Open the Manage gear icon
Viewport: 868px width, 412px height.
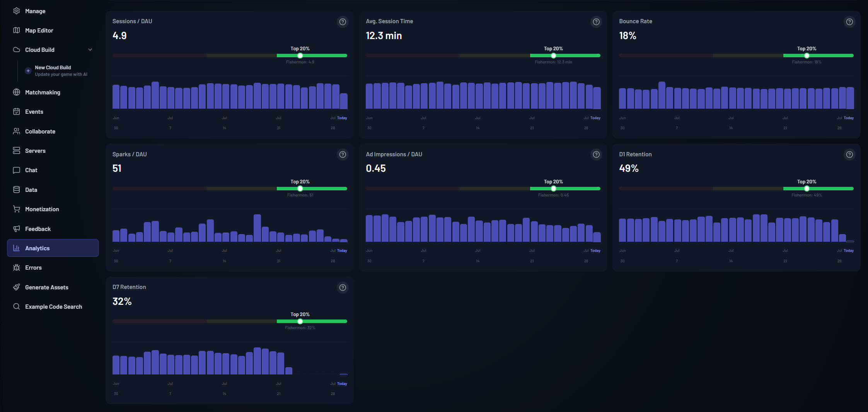click(x=16, y=11)
